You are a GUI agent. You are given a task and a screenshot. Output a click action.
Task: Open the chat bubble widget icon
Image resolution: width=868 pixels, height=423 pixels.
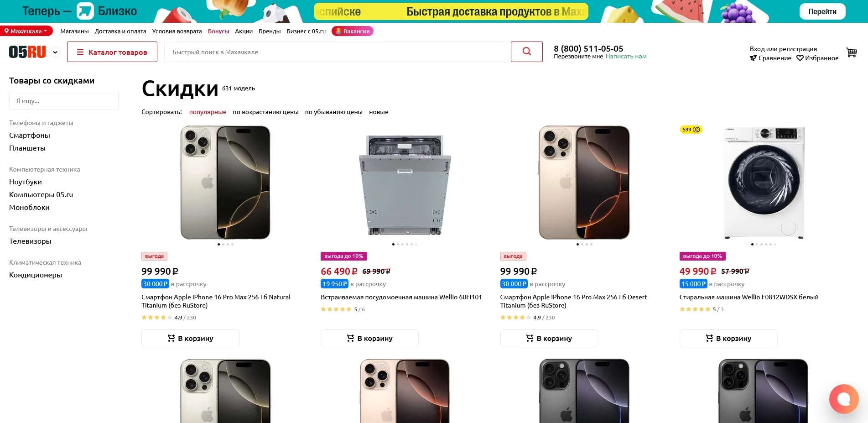click(x=844, y=399)
